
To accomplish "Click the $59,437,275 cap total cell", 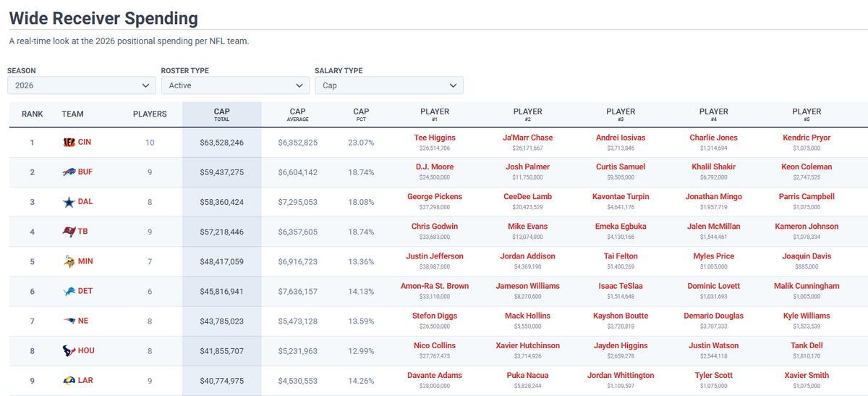I will 222,172.
